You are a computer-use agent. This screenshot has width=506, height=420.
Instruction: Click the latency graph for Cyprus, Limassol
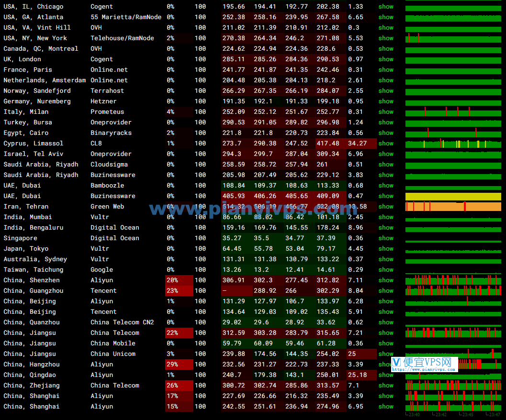pyautogui.click(x=453, y=144)
